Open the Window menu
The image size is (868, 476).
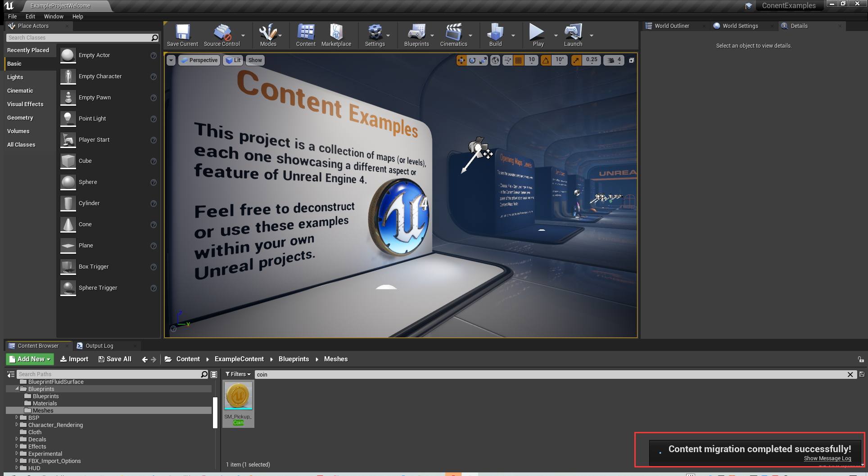click(x=54, y=16)
